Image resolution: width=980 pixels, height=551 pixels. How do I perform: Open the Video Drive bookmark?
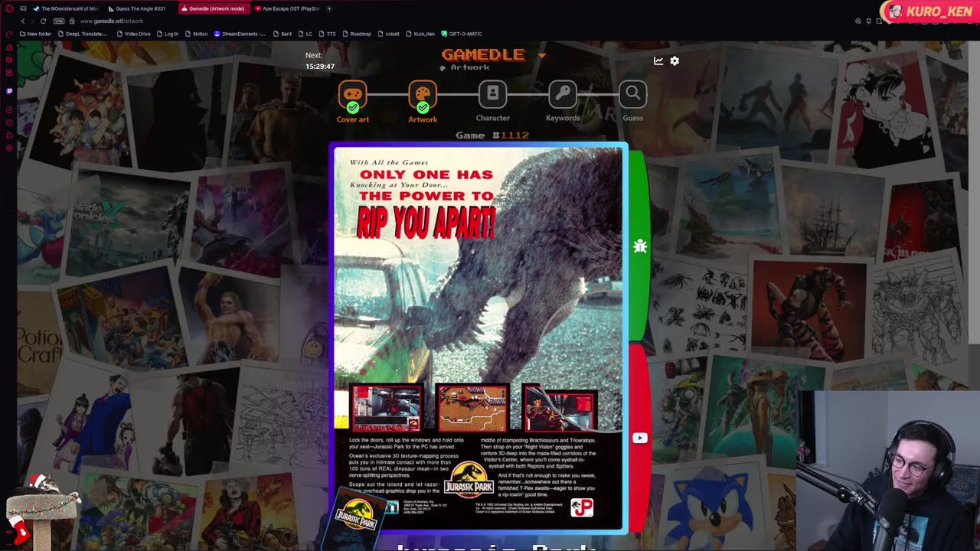click(133, 34)
